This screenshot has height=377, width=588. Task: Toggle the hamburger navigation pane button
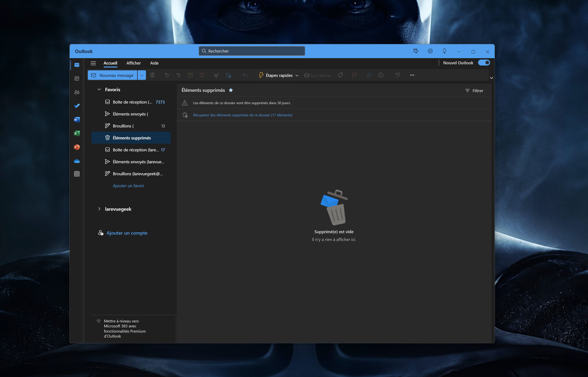click(93, 63)
